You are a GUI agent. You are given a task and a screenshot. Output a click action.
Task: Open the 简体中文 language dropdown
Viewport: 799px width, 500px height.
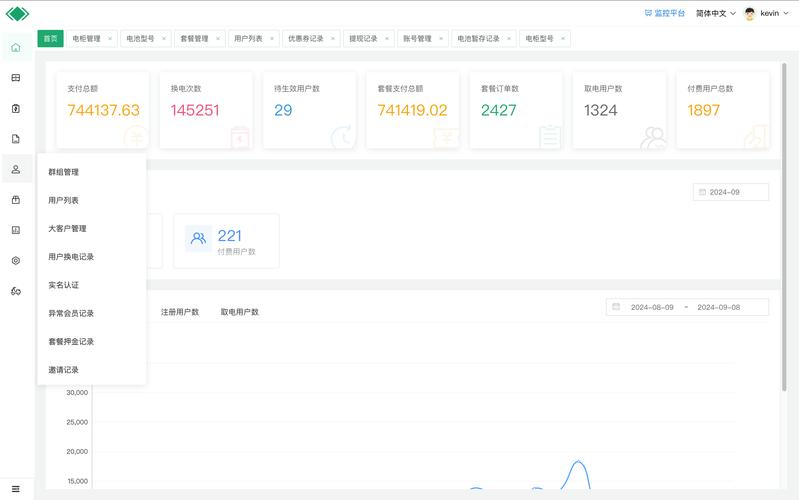tap(716, 13)
